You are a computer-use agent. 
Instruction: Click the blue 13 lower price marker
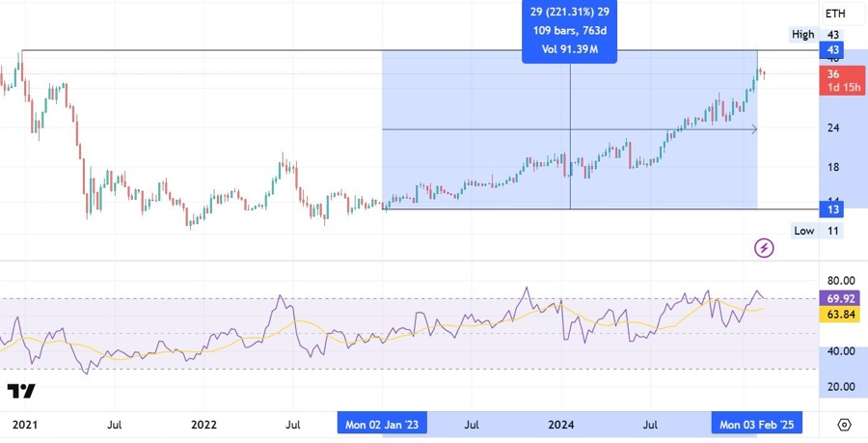(x=832, y=209)
